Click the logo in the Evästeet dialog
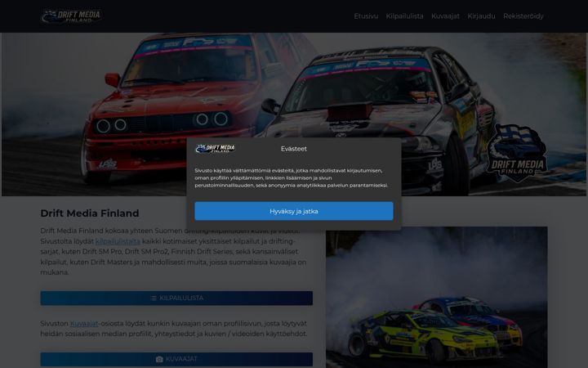 216,149
